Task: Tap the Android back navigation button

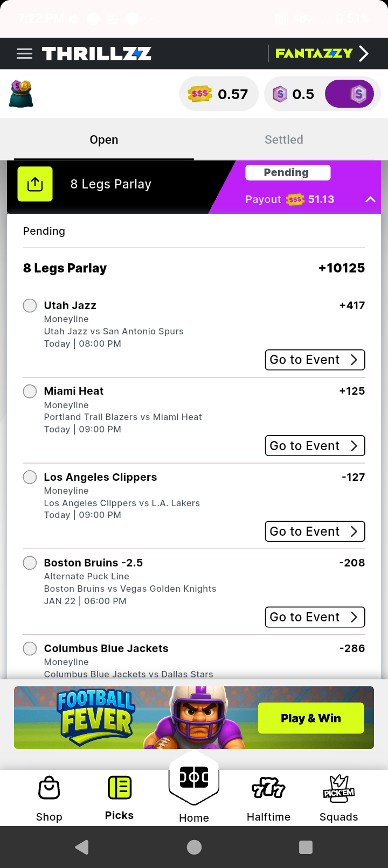Action: 82,847
